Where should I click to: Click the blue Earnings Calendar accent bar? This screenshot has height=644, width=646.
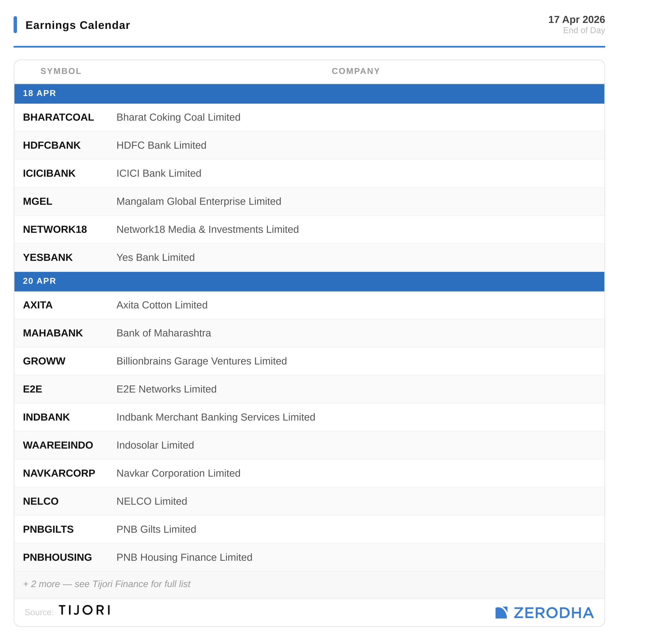(x=15, y=25)
